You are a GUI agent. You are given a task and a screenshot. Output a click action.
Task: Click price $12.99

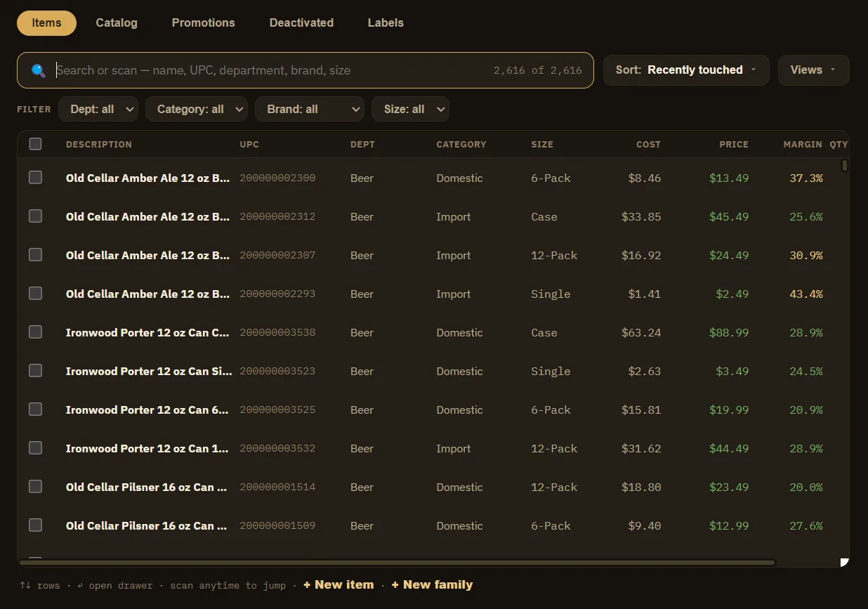pyautogui.click(x=729, y=525)
